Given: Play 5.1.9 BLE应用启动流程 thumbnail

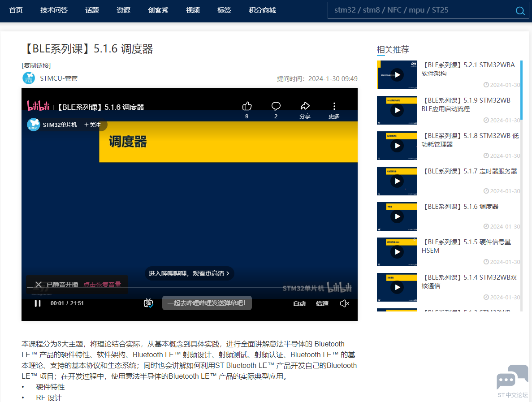Looking at the screenshot, I should click(397, 110).
